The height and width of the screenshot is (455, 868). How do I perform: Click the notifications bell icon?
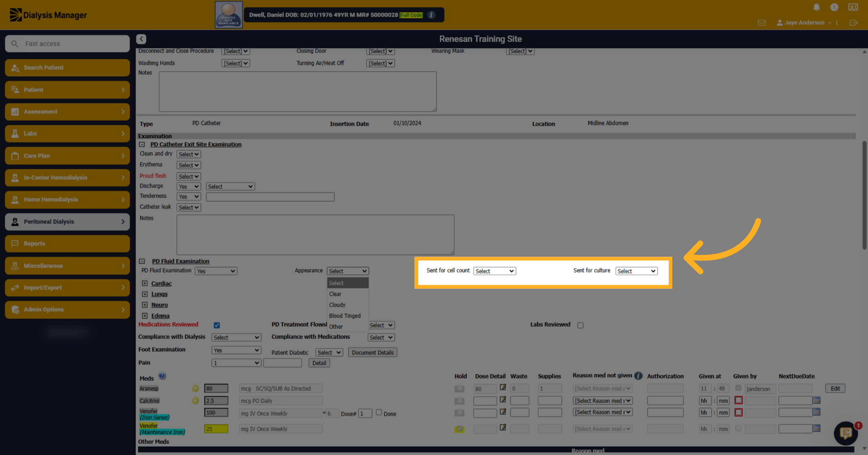click(x=816, y=7)
